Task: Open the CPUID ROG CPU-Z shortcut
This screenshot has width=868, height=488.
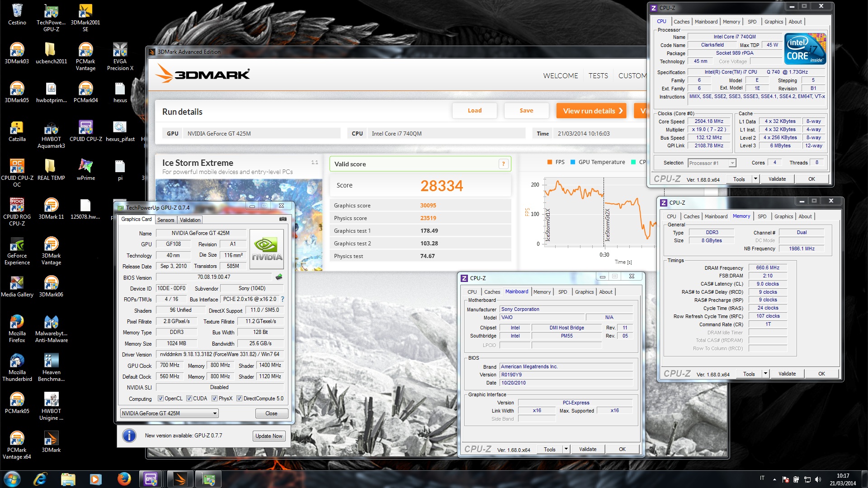Action: [x=17, y=212]
